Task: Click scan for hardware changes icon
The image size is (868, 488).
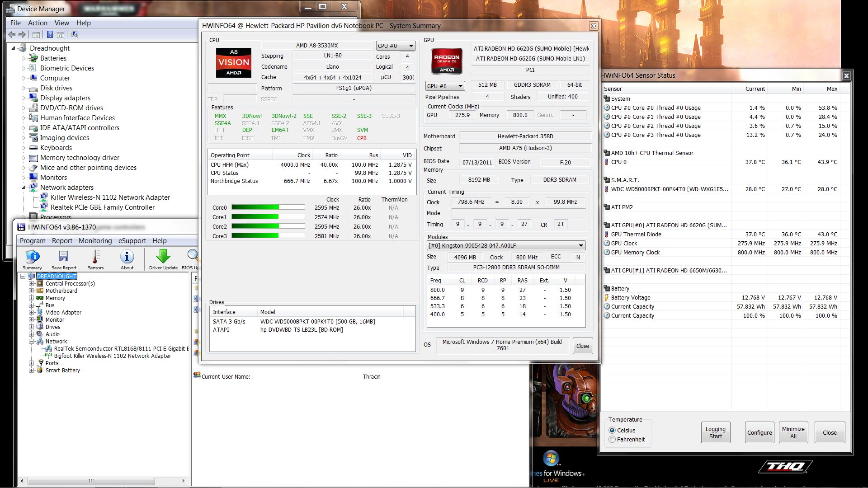Action: click(x=75, y=34)
